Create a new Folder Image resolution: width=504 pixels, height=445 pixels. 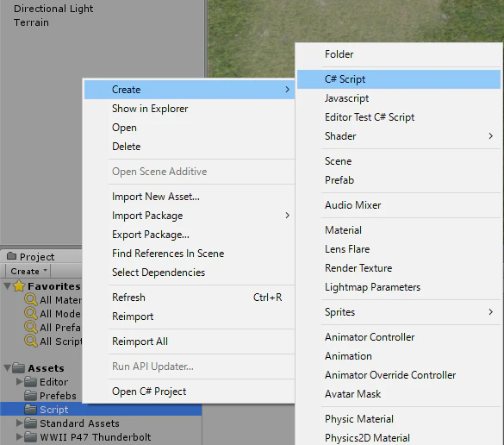click(x=399, y=54)
